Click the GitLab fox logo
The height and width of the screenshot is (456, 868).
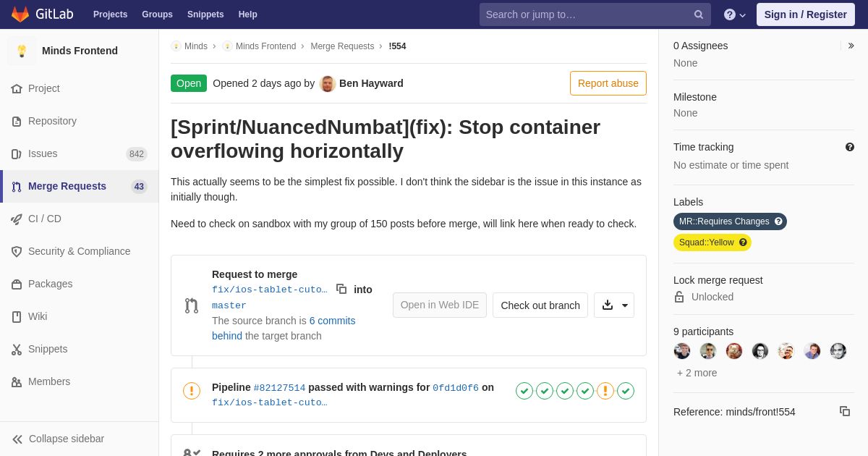(20, 14)
